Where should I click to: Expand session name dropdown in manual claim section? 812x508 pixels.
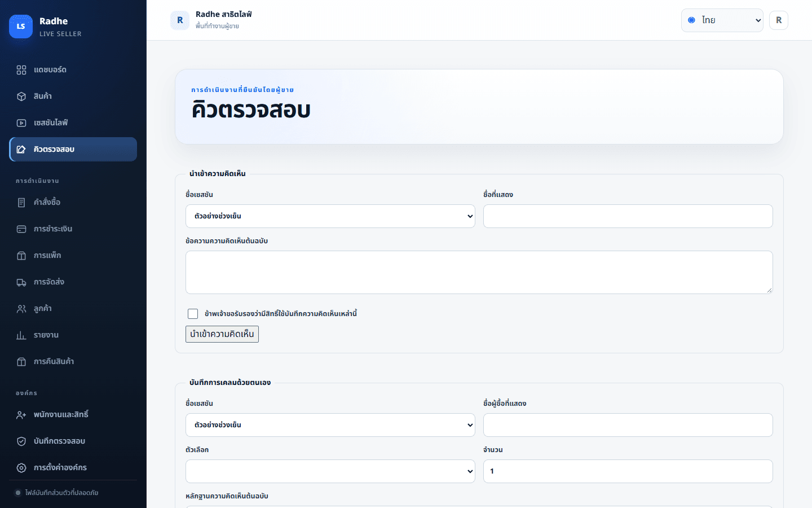[x=330, y=425]
